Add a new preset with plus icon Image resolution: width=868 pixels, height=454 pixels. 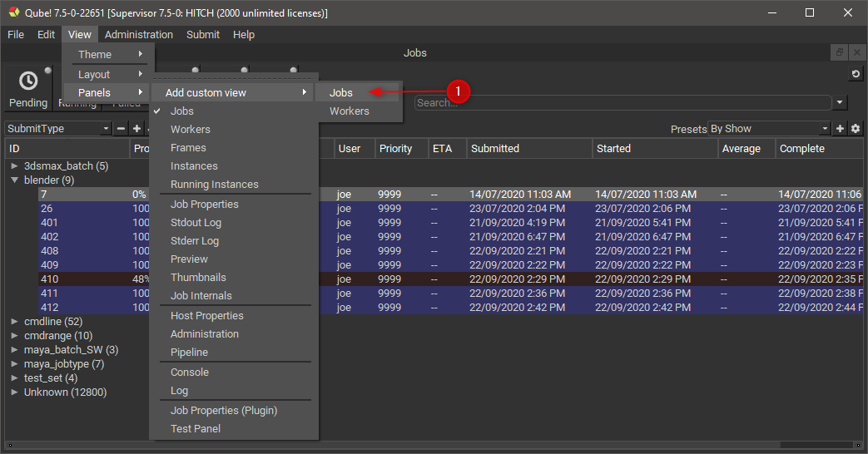pos(840,129)
